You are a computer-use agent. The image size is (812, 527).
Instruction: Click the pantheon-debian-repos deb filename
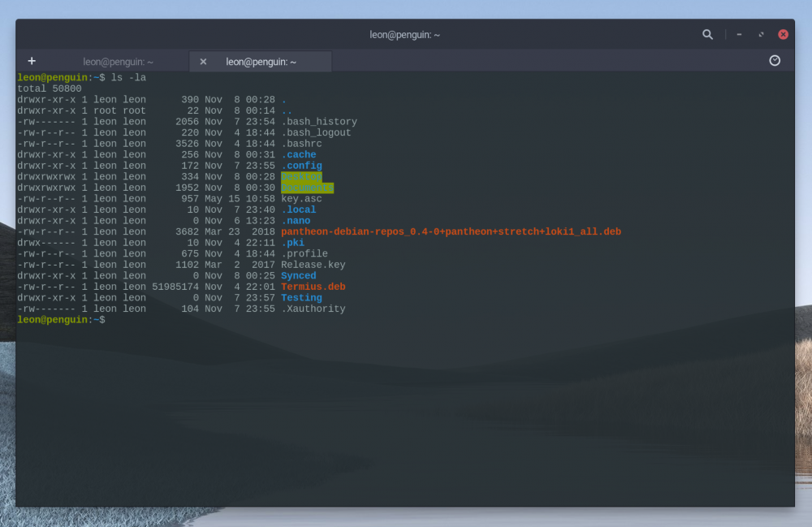451,231
